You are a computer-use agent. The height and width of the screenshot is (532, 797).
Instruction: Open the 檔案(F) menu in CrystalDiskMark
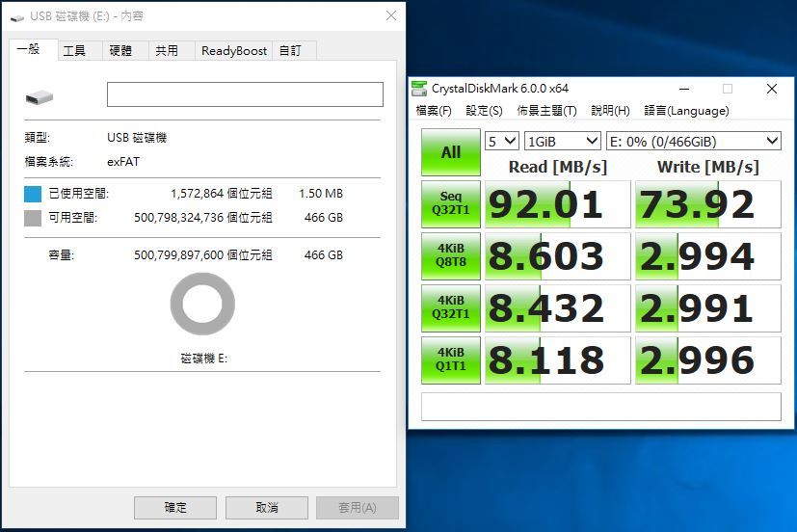(434, 110)
